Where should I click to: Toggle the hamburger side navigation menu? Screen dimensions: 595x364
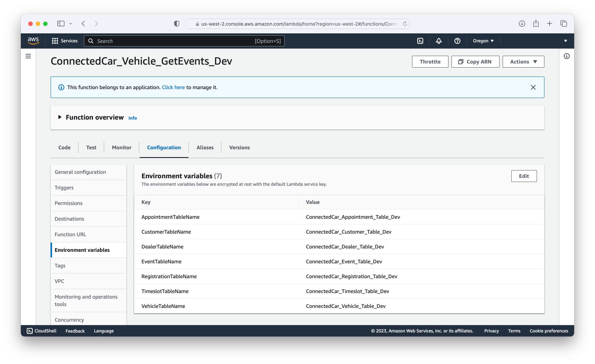[x=28, y=56]
